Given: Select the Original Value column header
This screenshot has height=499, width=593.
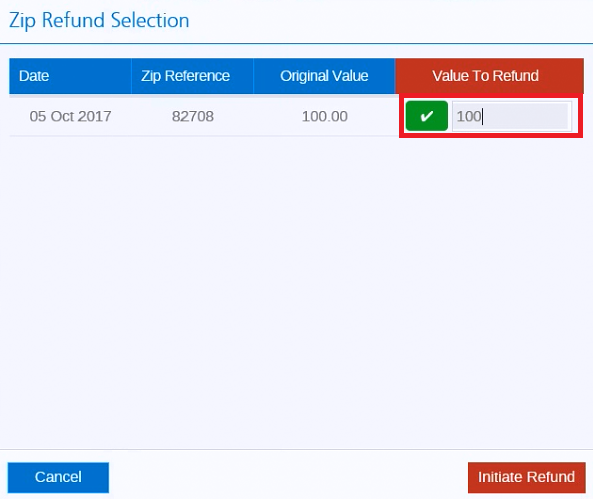Looking at the screenshot, I should [x=324, y=76].
